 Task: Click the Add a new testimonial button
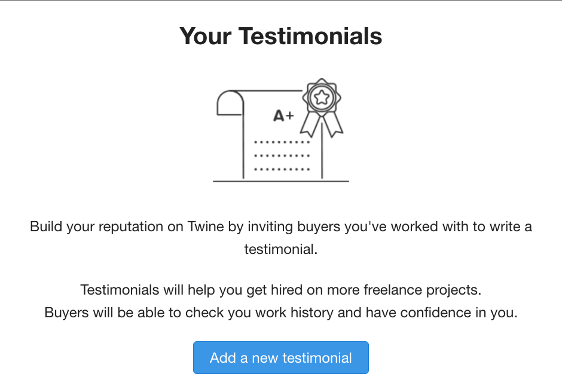pos(280,358)
